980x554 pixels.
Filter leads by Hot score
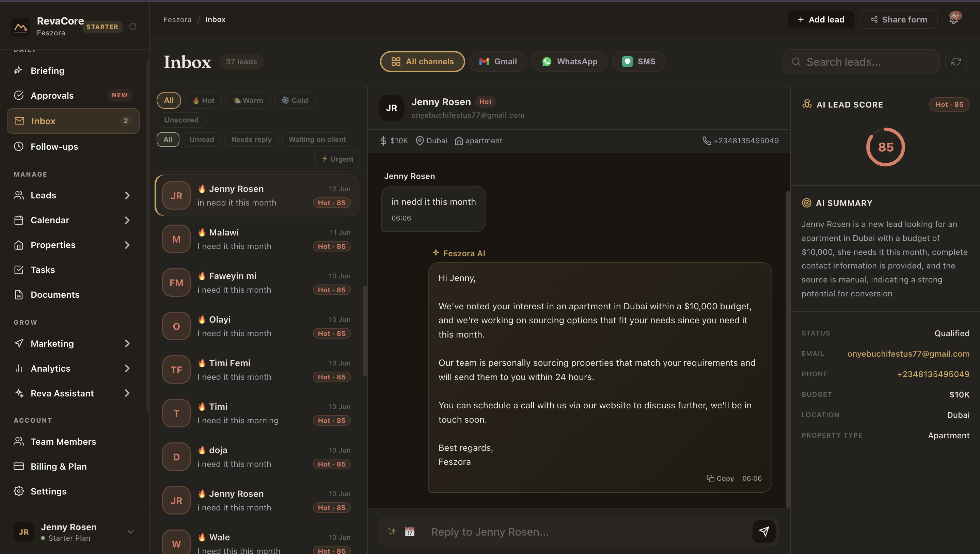point(203,100)
